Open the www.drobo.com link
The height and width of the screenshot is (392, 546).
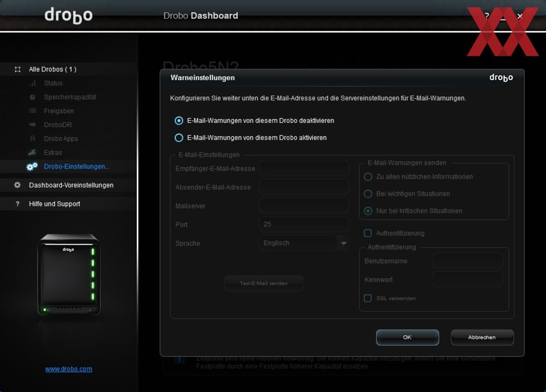pyautogui.click(x=69, y=369)
